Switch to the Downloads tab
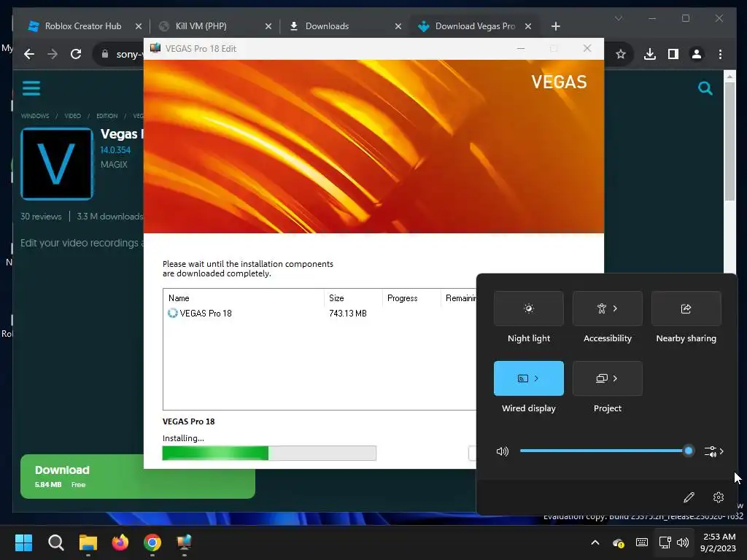Screen dimensions: 747x560 (x=327, y=26)
